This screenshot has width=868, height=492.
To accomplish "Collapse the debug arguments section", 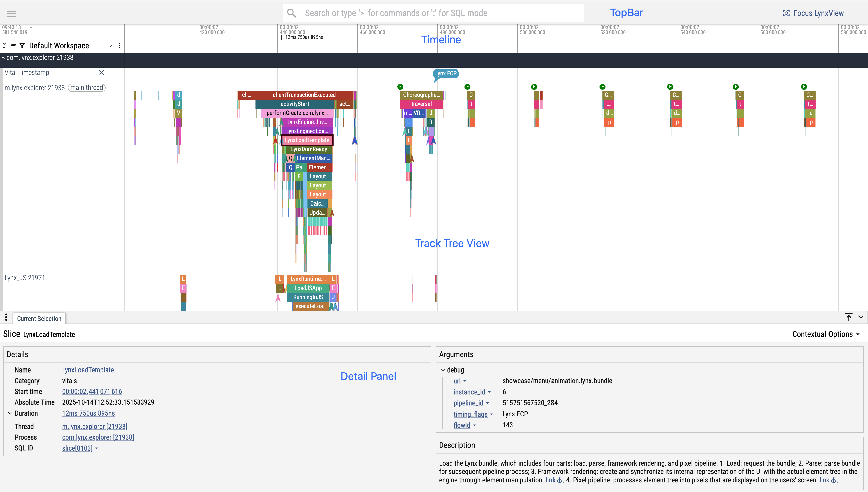I will [443, 370].
